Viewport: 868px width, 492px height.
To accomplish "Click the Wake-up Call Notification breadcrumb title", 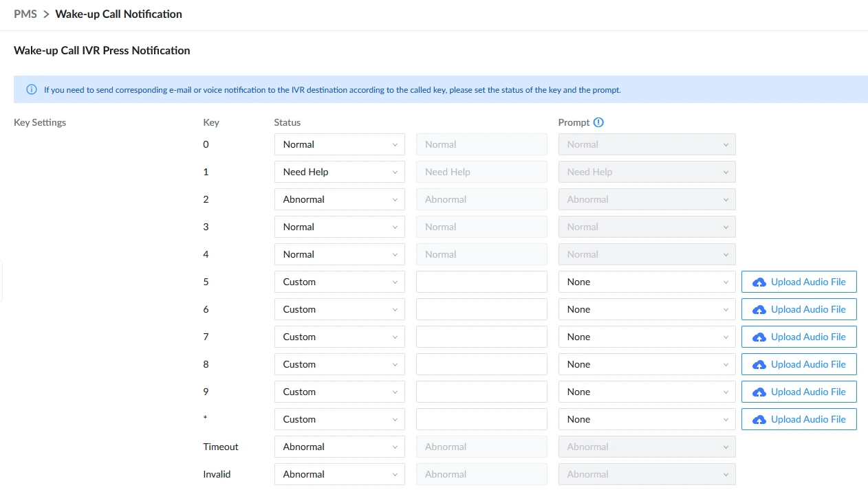I will 119,14.
